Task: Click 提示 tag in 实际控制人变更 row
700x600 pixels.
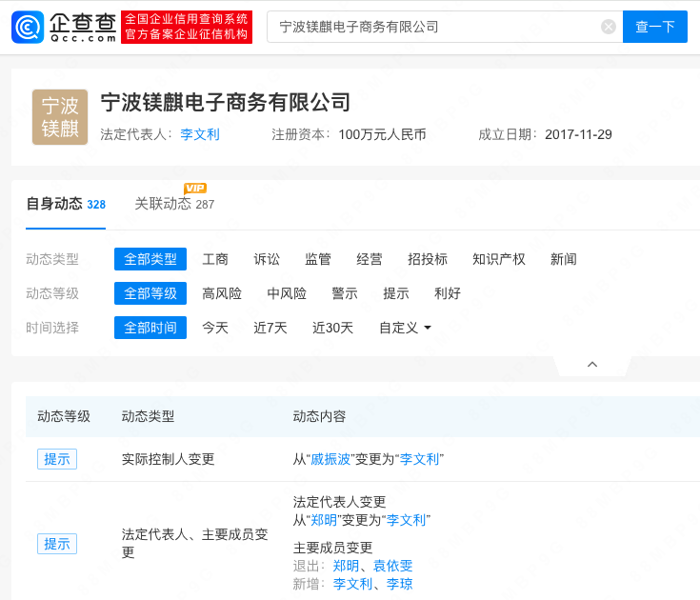Action: click(57, 459)
